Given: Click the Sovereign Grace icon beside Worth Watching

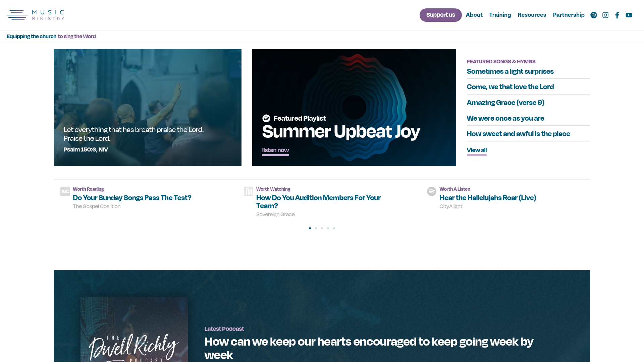Looking at the screenshot, I should tap(248, 191).
